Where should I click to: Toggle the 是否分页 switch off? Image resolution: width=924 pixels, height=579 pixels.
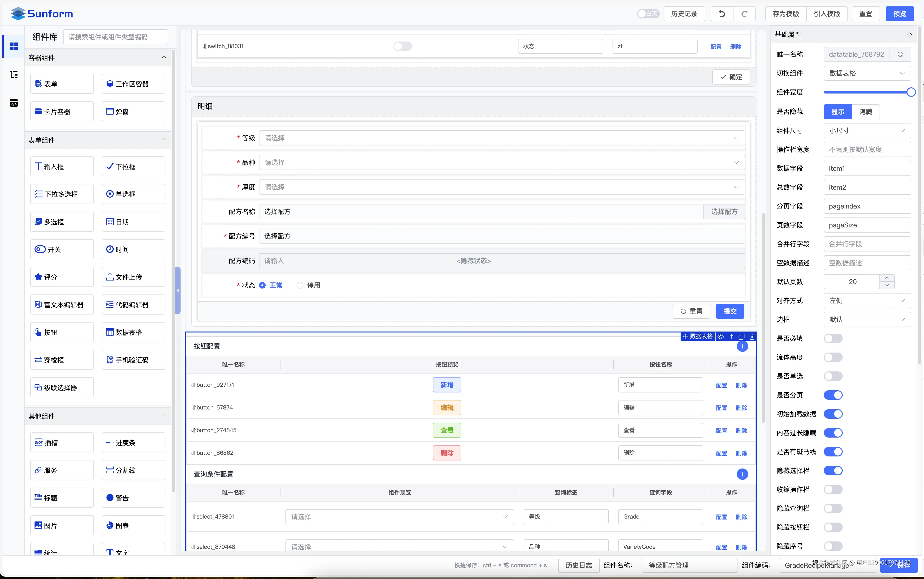[833, 395]
